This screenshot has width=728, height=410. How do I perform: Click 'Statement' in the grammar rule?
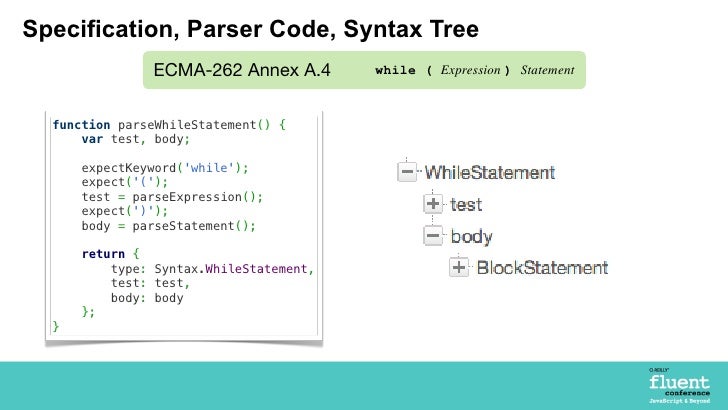click(547, 70)
